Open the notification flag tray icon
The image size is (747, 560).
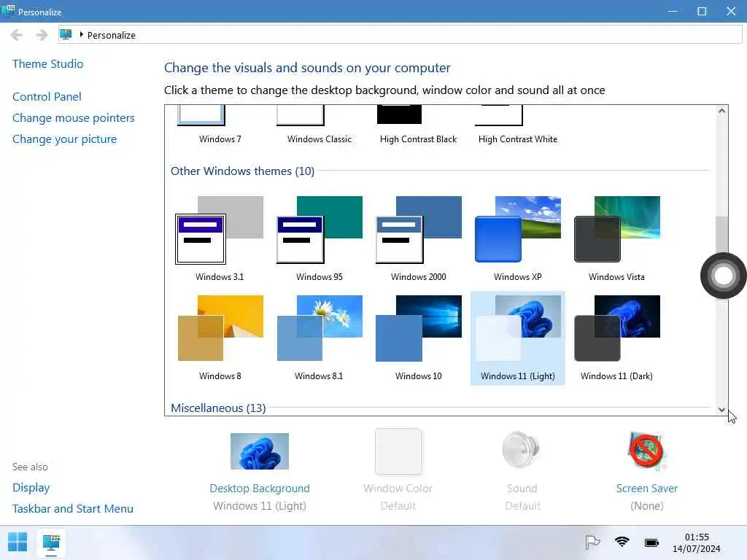pos(592,542)
